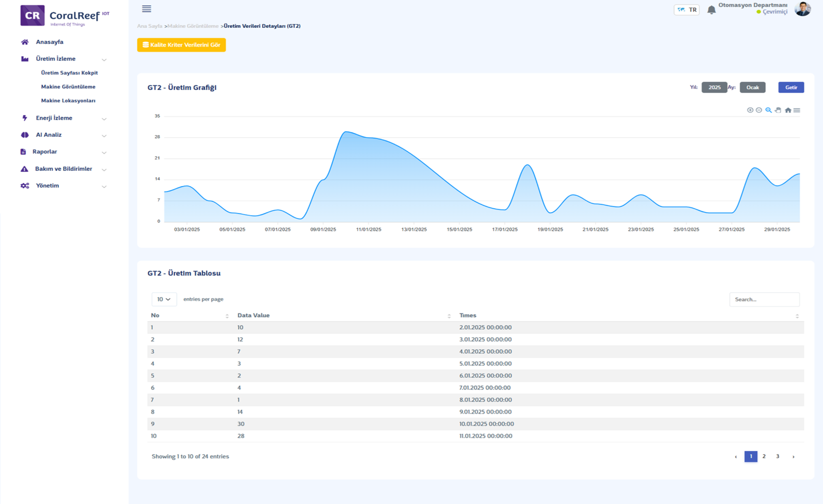Collapse sidebar with the hamburger icon
823x504 pixels.
click(147, 9)
